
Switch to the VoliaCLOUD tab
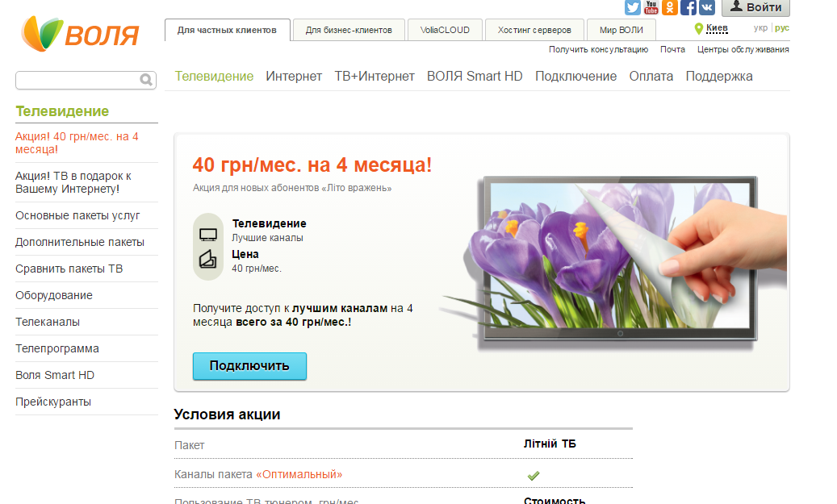point(445,31)
